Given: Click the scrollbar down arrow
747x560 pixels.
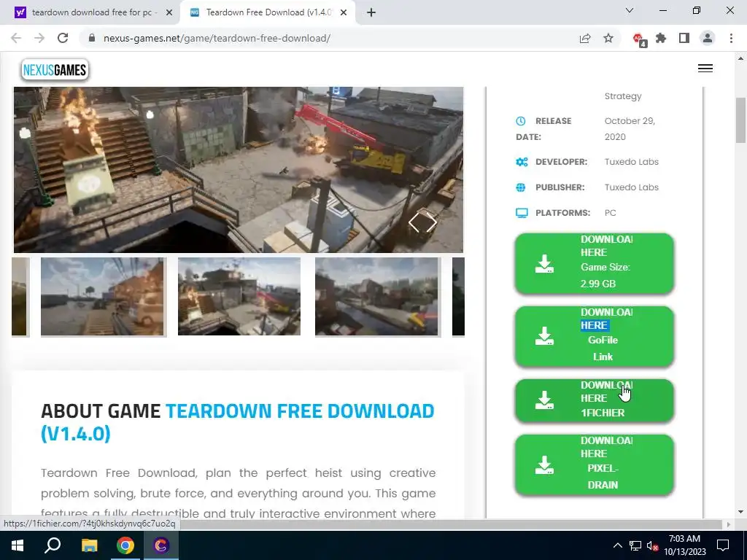Looking at the screenshot, I should 740,512.
